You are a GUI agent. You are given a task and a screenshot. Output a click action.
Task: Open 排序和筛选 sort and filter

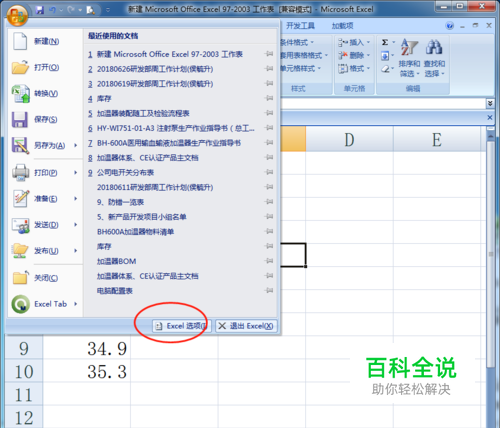tap(409, 58)
